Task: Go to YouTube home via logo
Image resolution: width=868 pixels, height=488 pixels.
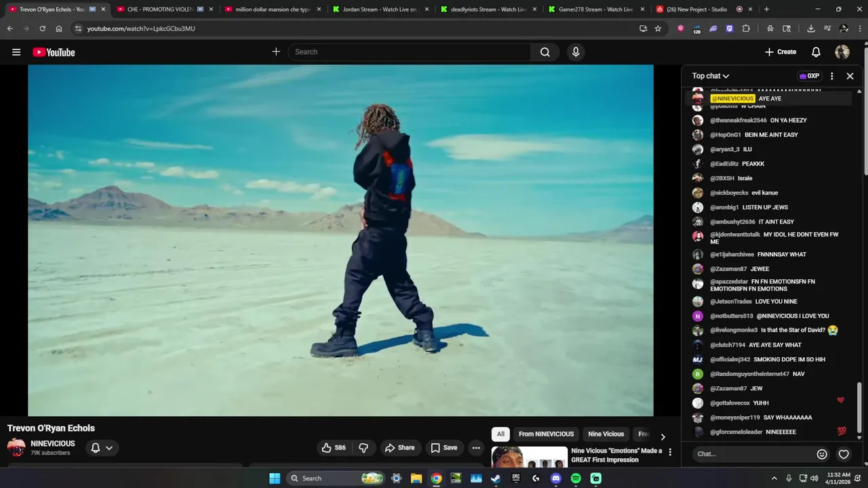Action: coord(54,52)
